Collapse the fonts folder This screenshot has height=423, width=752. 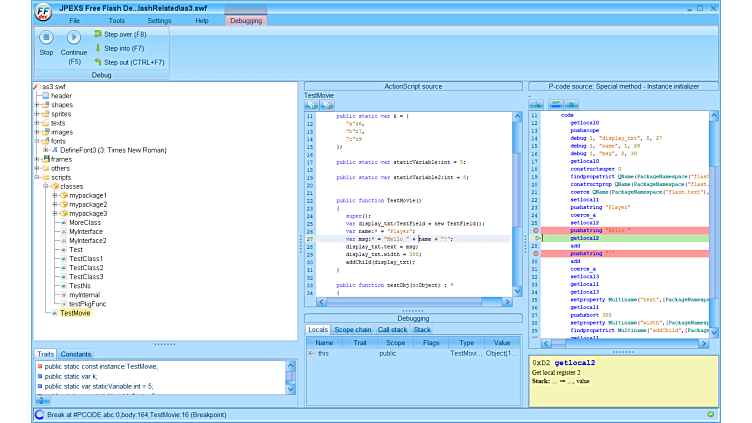tap(37, 141)
